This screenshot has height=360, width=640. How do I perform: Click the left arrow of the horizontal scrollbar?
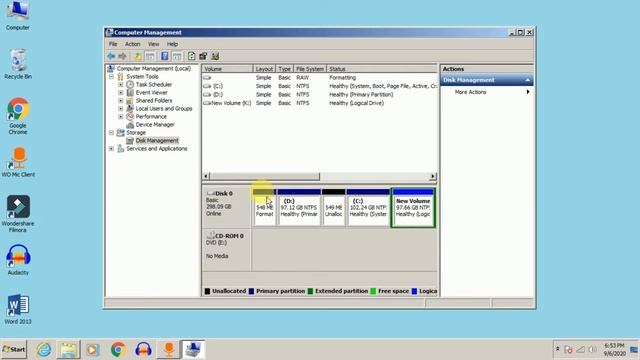click(206, 176)
